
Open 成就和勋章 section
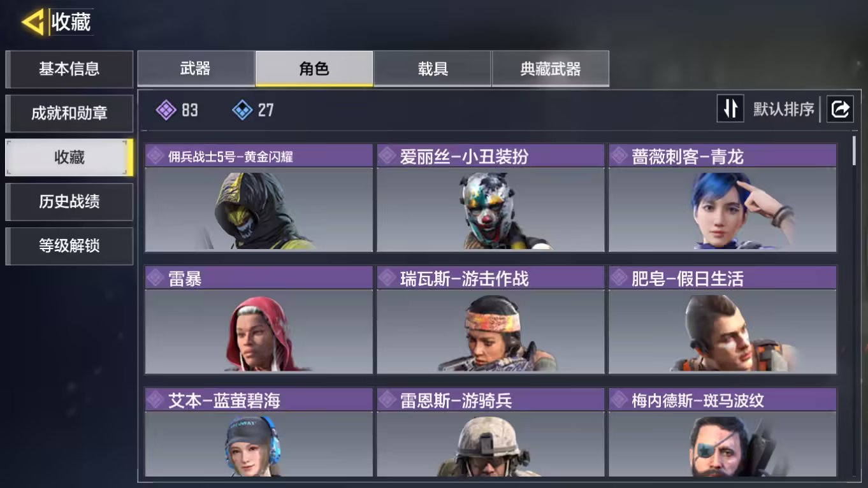point(69,113)
